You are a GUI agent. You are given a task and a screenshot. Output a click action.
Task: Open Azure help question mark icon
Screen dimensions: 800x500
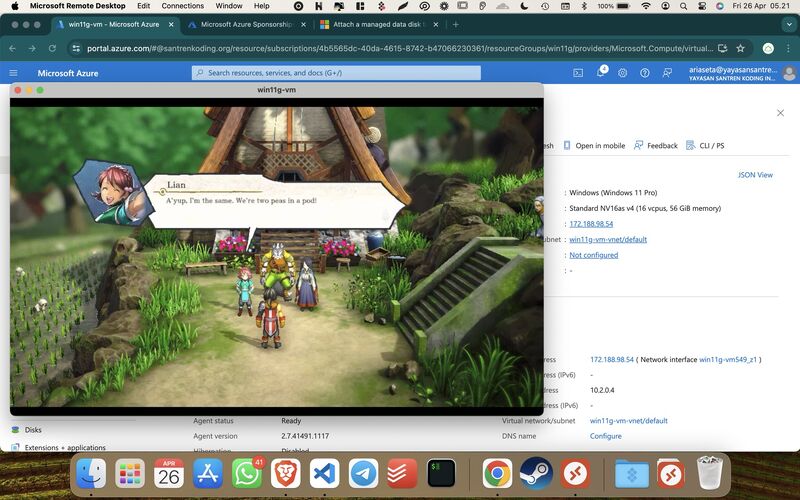click(x=645, y=73)
